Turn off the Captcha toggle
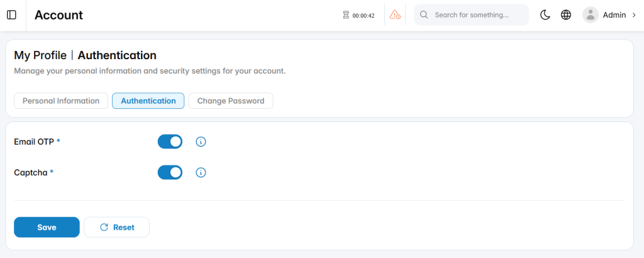644x258 pixels. (x=170, y=172)
